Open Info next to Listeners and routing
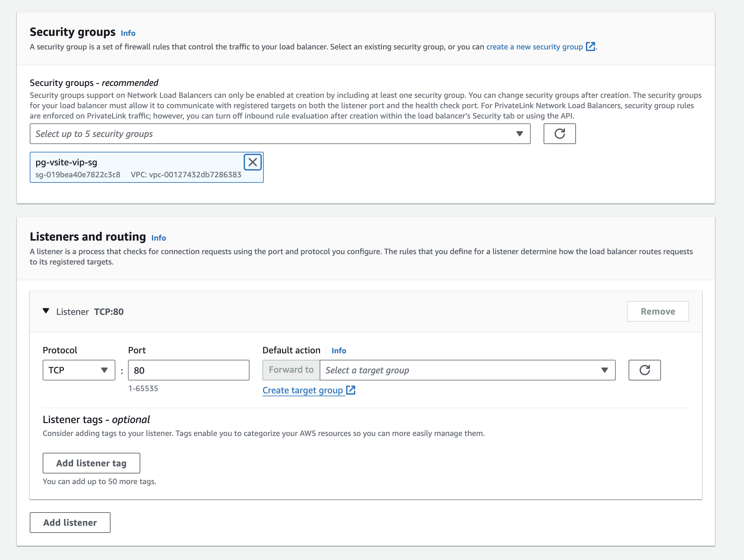This screenshot has height=560, width=744. [x=159, y=238]
